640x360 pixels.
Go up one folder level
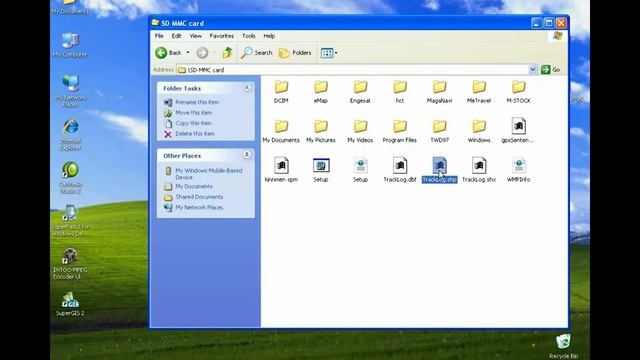(227, 53)
